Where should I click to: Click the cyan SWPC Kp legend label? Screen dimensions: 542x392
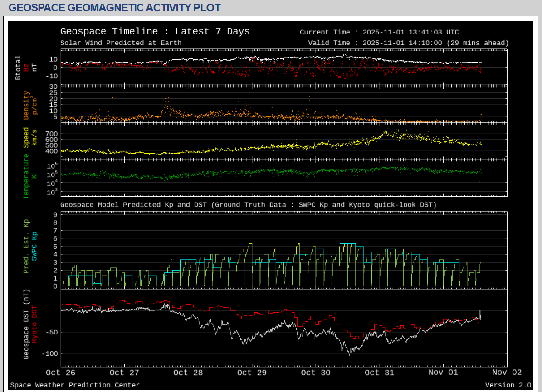pyautogui.click(x=34, y=246)
